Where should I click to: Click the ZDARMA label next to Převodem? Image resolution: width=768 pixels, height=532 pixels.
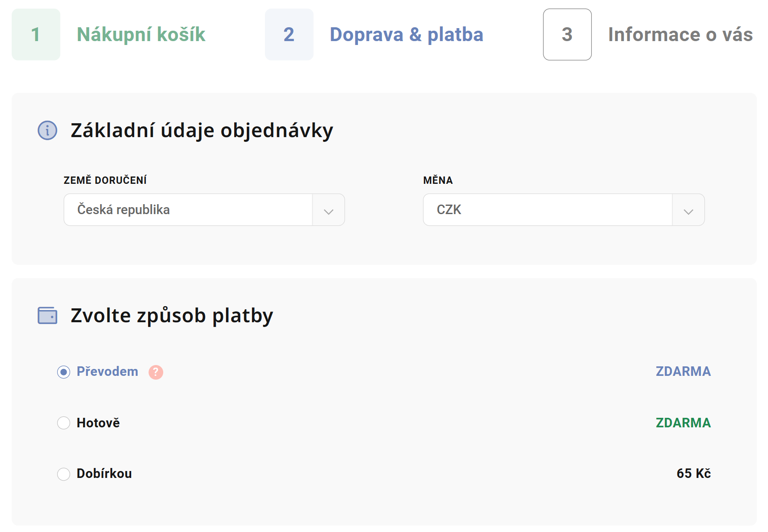click(683, 371)
